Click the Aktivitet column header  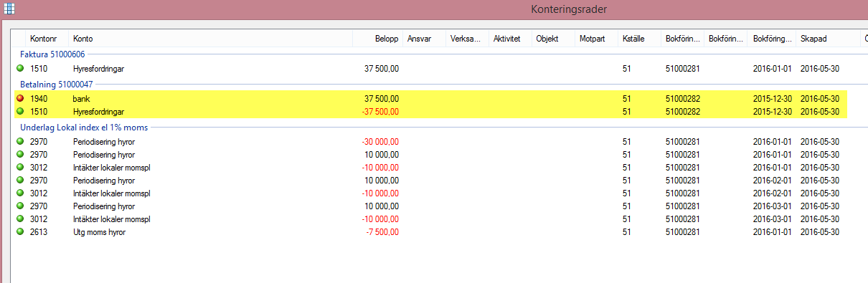511,39
